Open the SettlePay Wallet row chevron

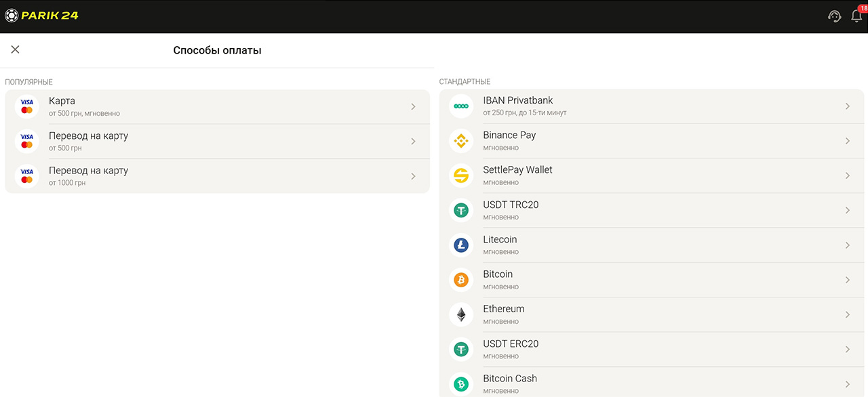point(847,176)
